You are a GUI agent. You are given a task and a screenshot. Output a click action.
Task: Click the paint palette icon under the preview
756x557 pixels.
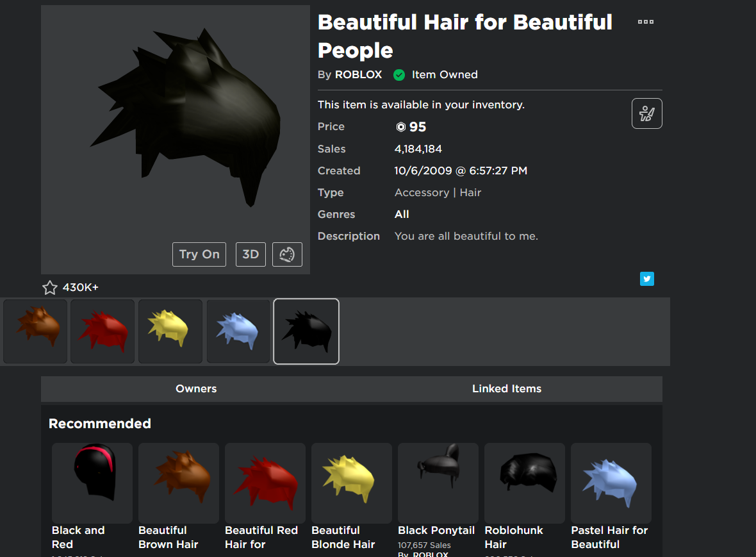[x=286, y=254]
